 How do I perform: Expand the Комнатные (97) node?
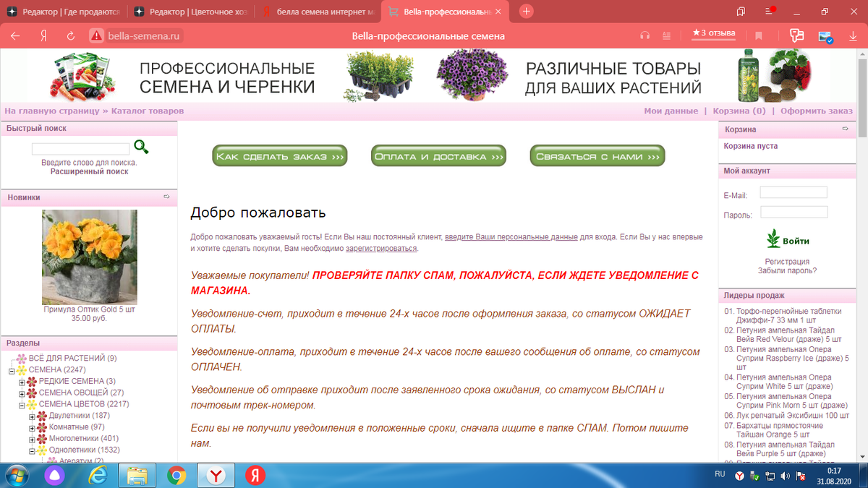[32, 428]
